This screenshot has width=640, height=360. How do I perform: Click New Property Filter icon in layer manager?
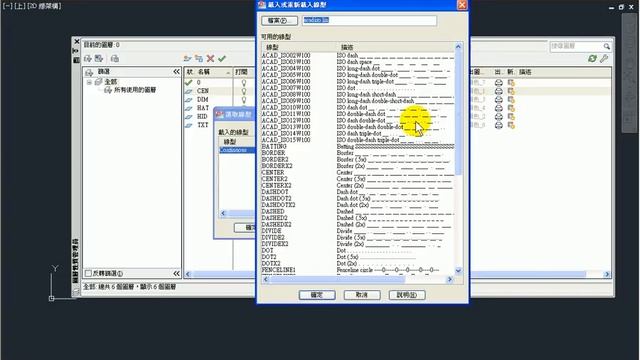tap(88, 59)
